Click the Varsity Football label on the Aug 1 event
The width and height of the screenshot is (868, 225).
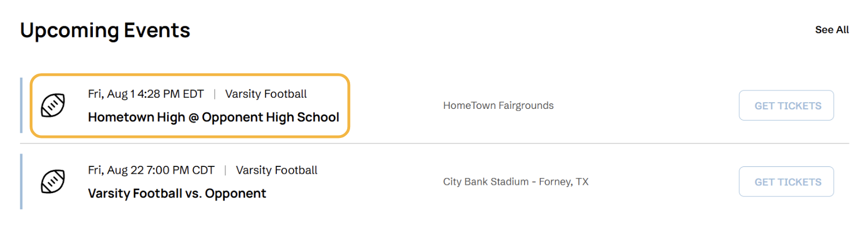(x=266, y=94)
